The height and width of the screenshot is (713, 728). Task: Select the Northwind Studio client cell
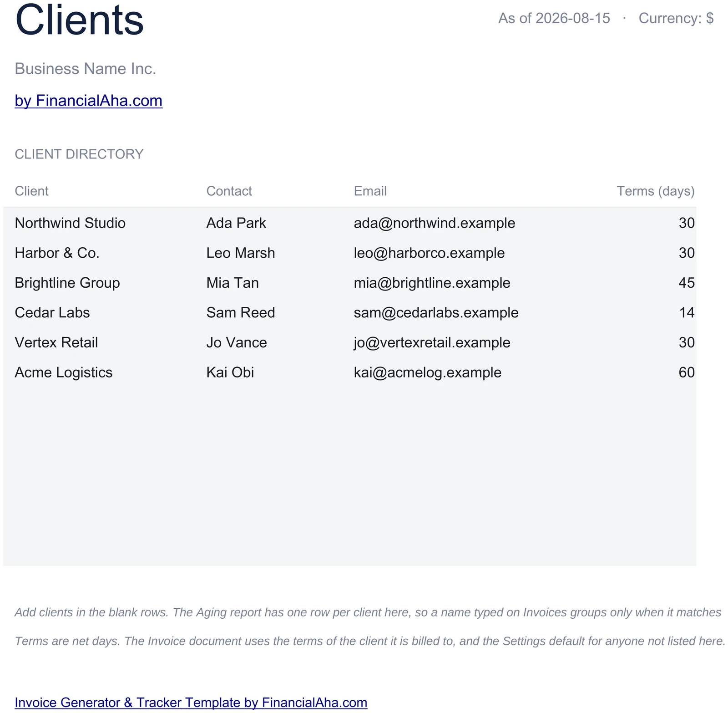coord(70,223)
